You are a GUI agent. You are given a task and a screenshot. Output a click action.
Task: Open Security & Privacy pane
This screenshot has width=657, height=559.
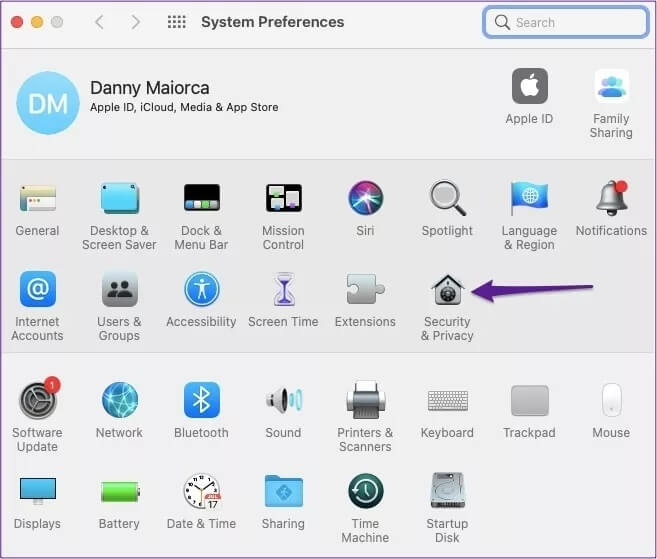pyautogui.click(x=447, y=289)
